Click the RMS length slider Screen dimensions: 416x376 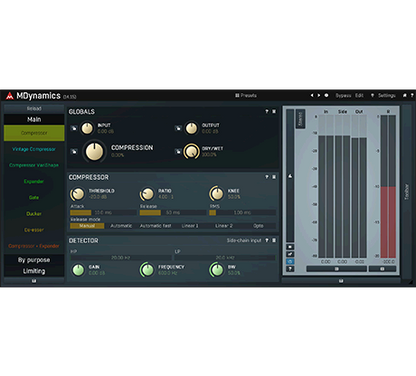[242, 213]
